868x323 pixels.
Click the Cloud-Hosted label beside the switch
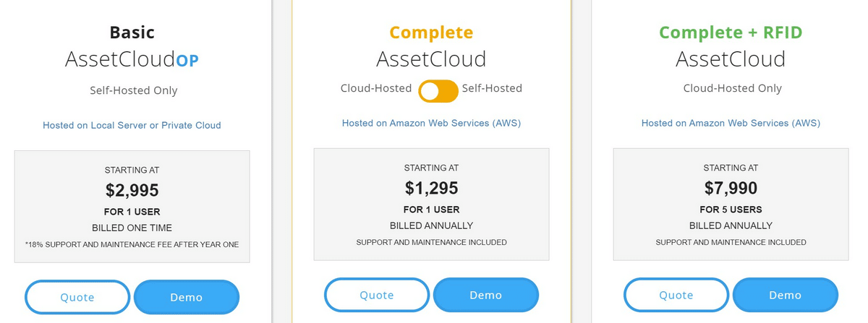(x=375, y=88)
